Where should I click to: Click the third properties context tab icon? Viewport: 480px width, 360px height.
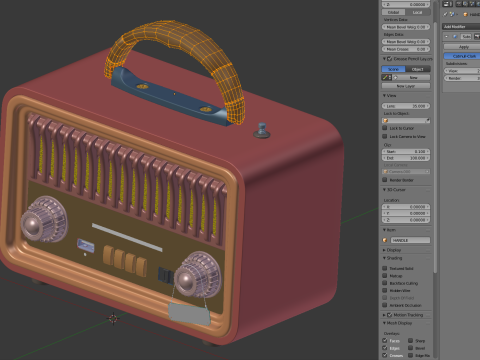pos(472,4)
